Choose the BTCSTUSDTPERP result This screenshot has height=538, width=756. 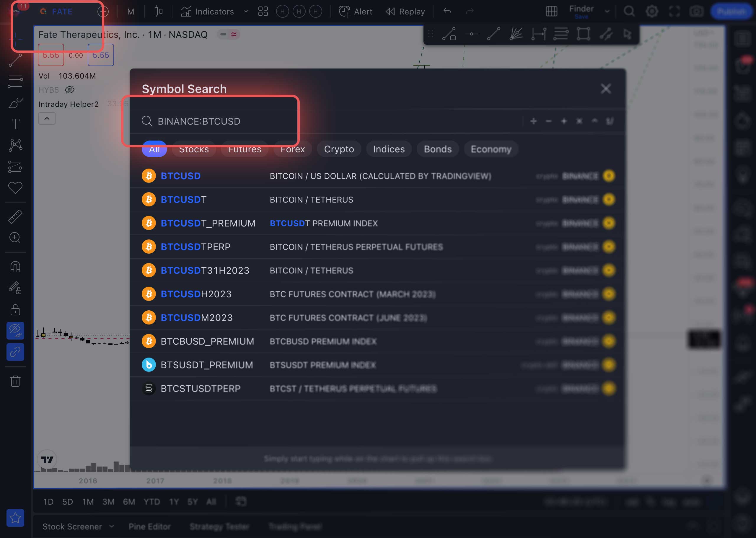(x=378, y=388)
